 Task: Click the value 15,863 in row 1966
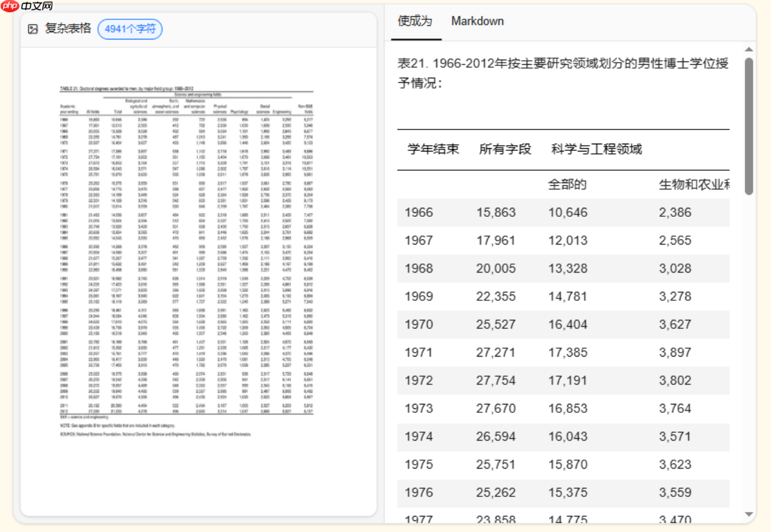[x=496, y=212]
